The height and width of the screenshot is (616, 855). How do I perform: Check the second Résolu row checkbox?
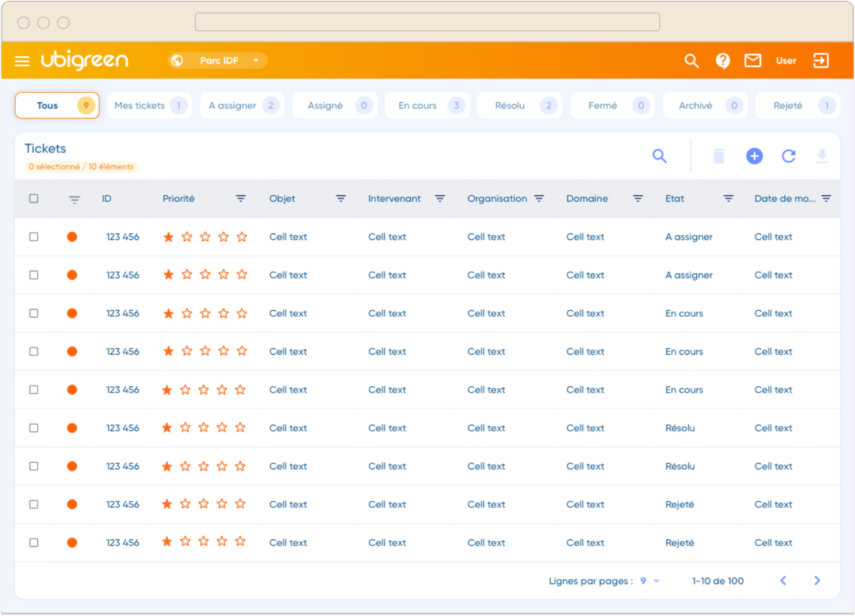pyautogui.click(x=34, y=466)
